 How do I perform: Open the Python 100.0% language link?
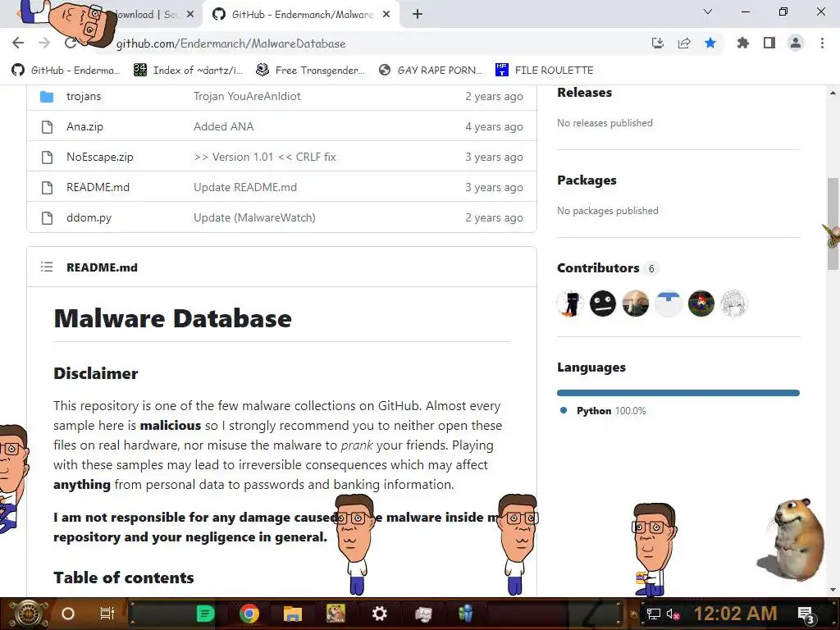coord(604,411)
